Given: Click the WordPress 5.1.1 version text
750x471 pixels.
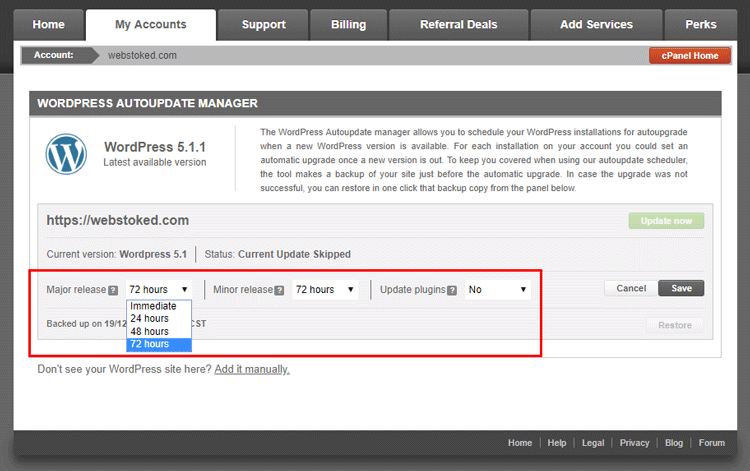Looking at the screenshot, I should [155, 147].
